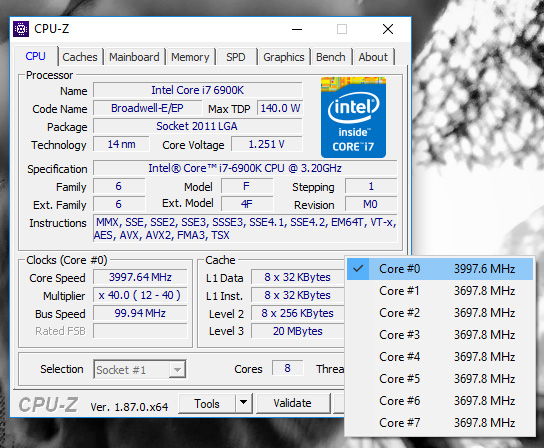Click the Cores count value '8'
The width and height of the screenshot is (544, 448).
click(288, 369)
